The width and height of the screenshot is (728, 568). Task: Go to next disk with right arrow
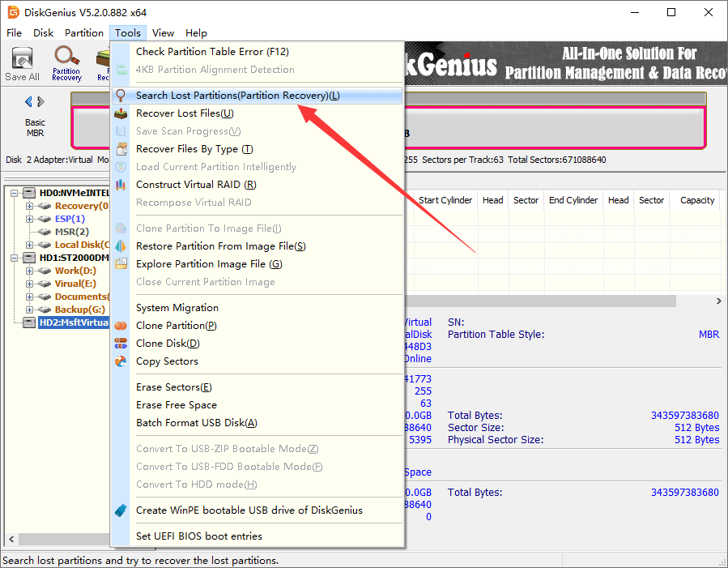(x=41, y=102)
